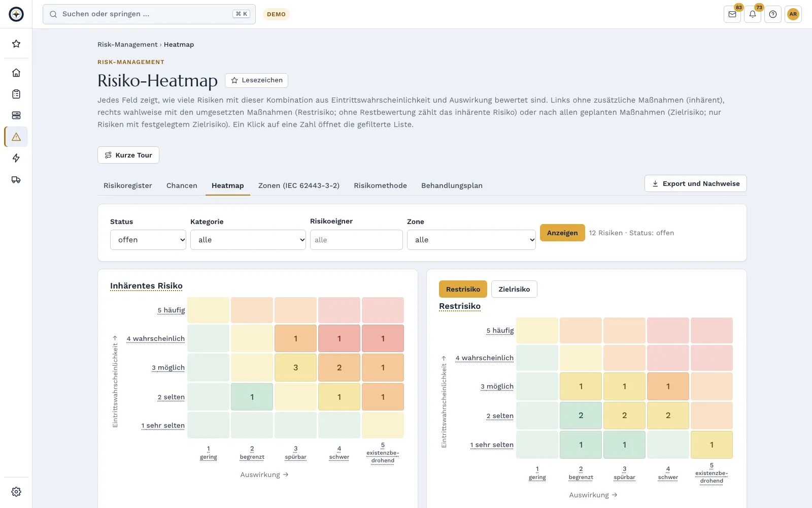
Task: Open the server assets sidebar icon
Action: 16,115
